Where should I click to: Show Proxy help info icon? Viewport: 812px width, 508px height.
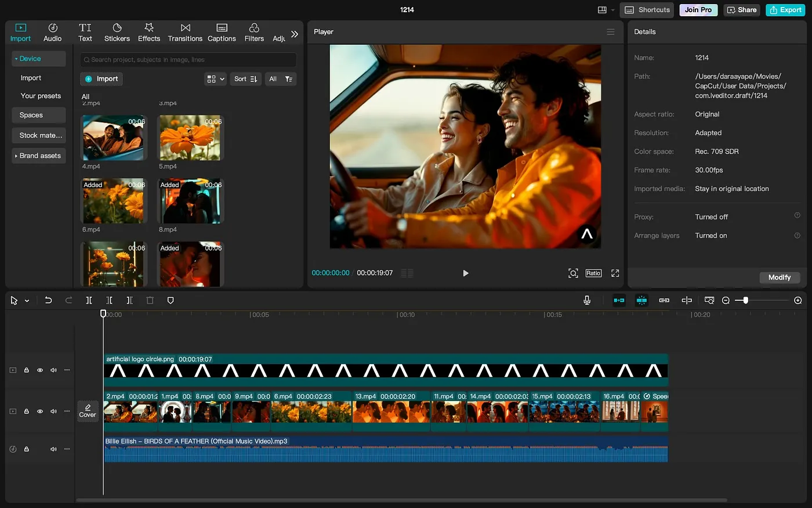coord(797,216)
